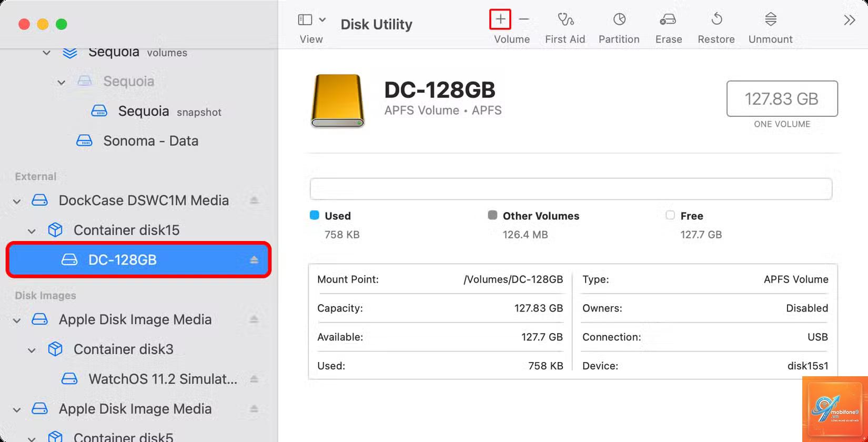868x442 pixels.
Task: Click the Available row 127.7 GB value
Action: (542, 337)
